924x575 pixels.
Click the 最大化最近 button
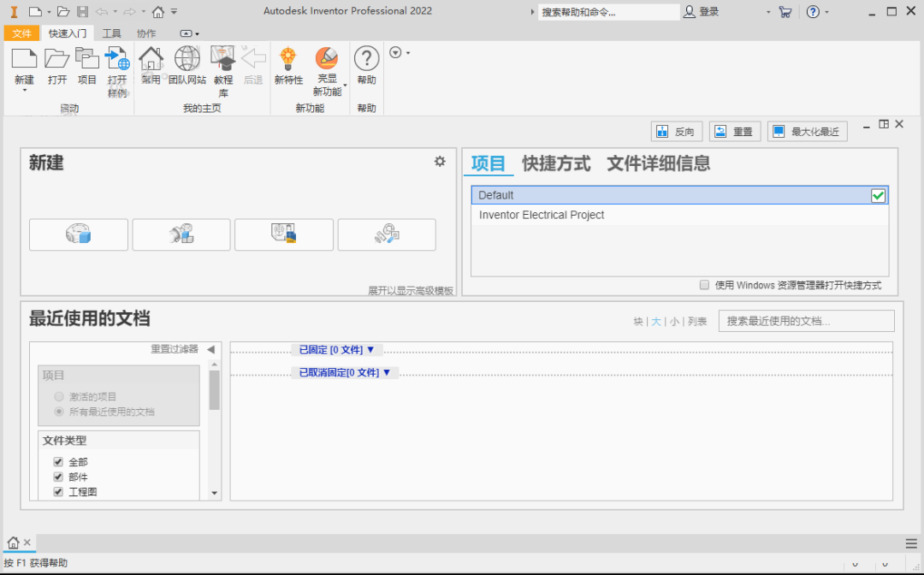808,132
